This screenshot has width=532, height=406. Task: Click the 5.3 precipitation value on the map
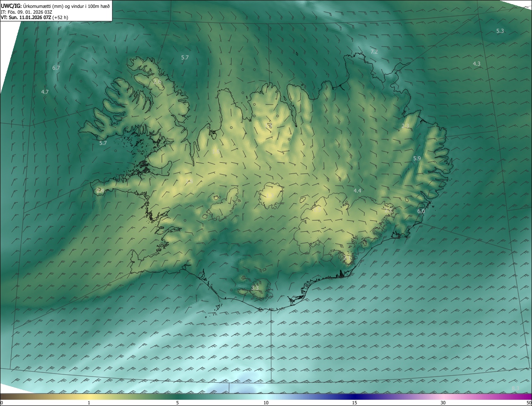pyautogui.click(x=500, y=31)
